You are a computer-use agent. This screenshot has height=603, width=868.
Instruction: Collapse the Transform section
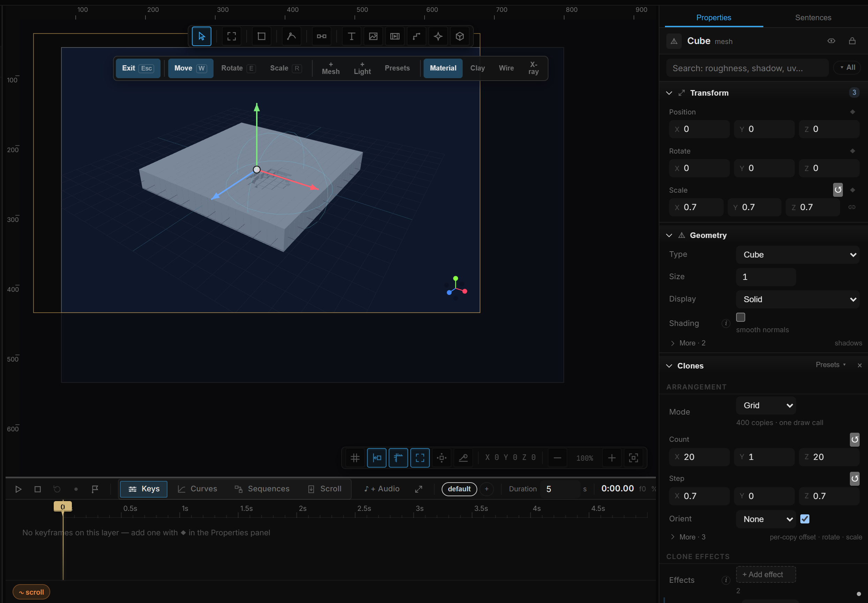pos(669,93)
